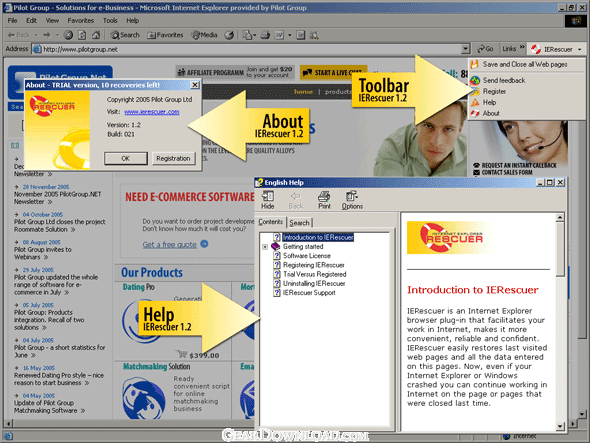Open the 04 October 2005 news item
Image resolution: width=590 pixels, height=443 pixels.
(x=59, y=222)
